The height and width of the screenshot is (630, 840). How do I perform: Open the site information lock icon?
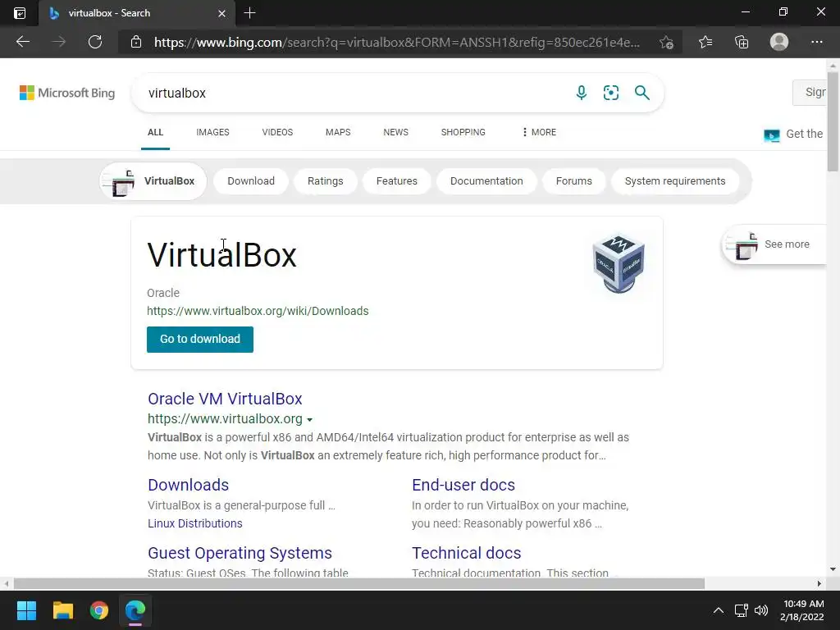(136, 42)
